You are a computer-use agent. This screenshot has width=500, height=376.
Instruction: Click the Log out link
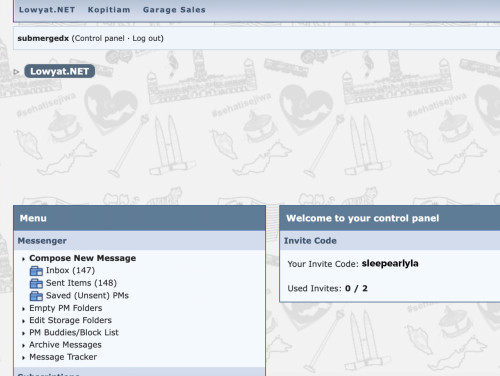147,38
